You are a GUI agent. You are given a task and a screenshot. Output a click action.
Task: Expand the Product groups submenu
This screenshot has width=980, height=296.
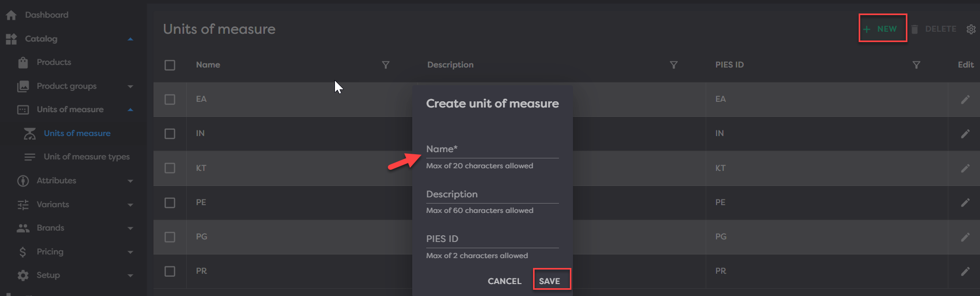point(130,86)
